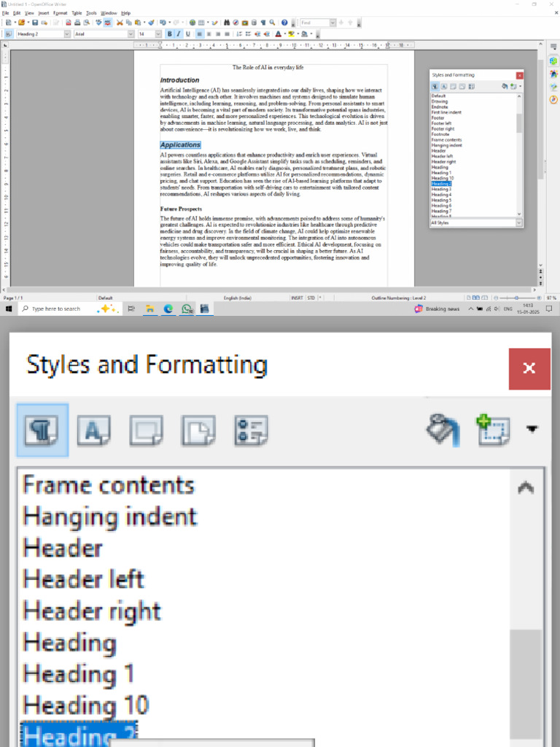Apply font color with the A icon

tap(279, 34)
